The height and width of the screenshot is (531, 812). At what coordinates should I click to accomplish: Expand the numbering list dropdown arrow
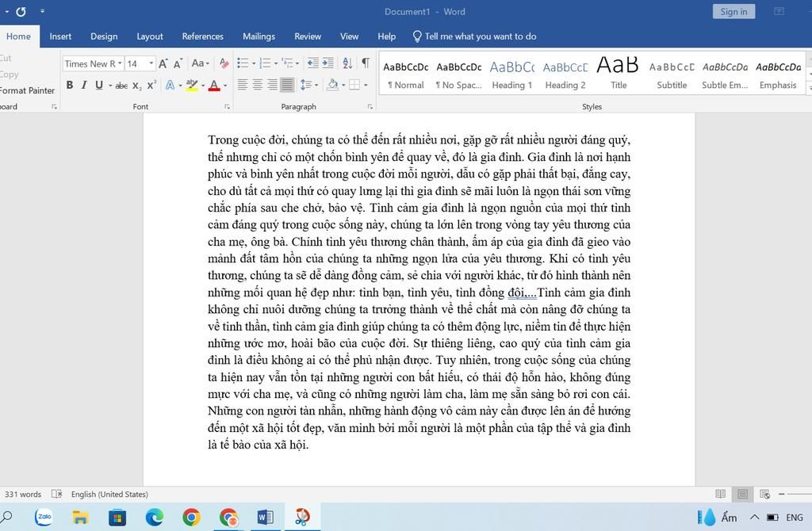275,63
